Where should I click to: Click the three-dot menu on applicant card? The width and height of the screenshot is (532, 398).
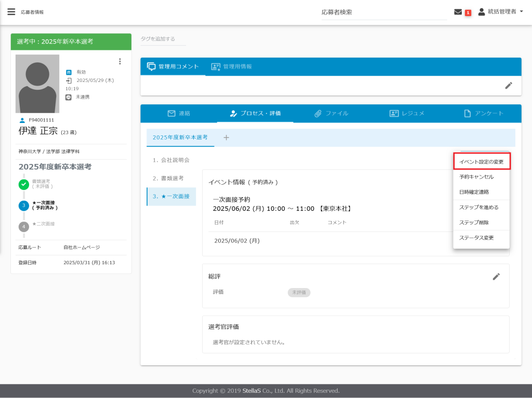tap(120, 61)
